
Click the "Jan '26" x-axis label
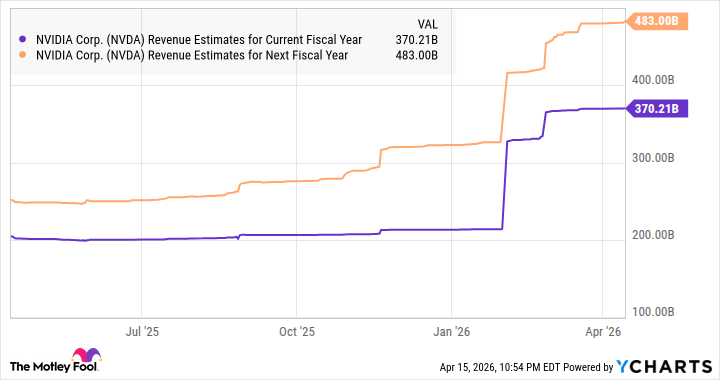451,331
